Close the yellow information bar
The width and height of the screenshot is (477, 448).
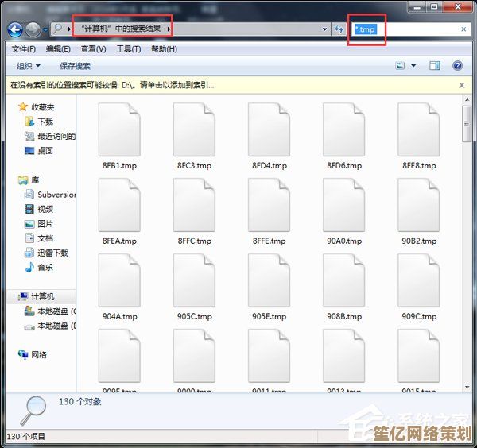pyautogui.click(x=462, y=84)
